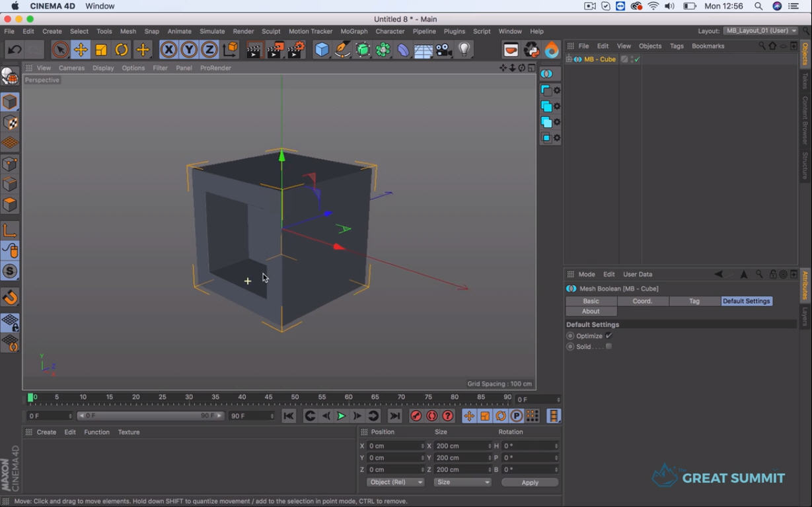Screen dimensions: 812x507
Task: Click the Apply button in the coordinates panel
Action: (x=529, y=482)
